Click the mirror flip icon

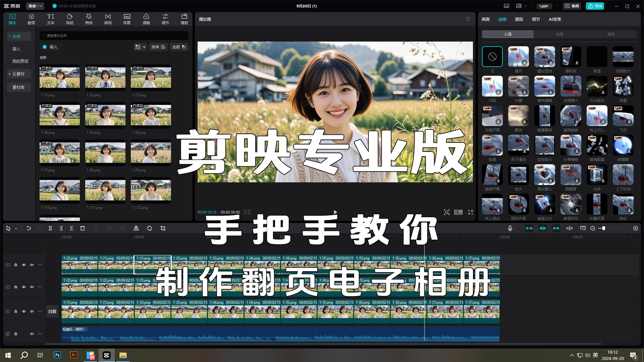click(x=136, y=228)
